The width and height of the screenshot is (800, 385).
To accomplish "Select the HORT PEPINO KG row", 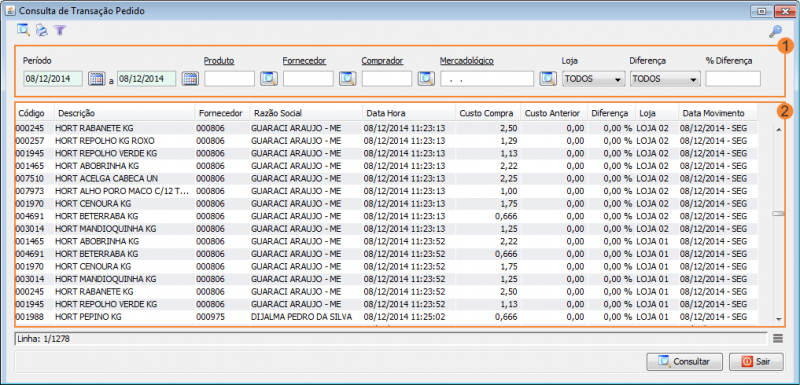I will (x=386, y=317).
